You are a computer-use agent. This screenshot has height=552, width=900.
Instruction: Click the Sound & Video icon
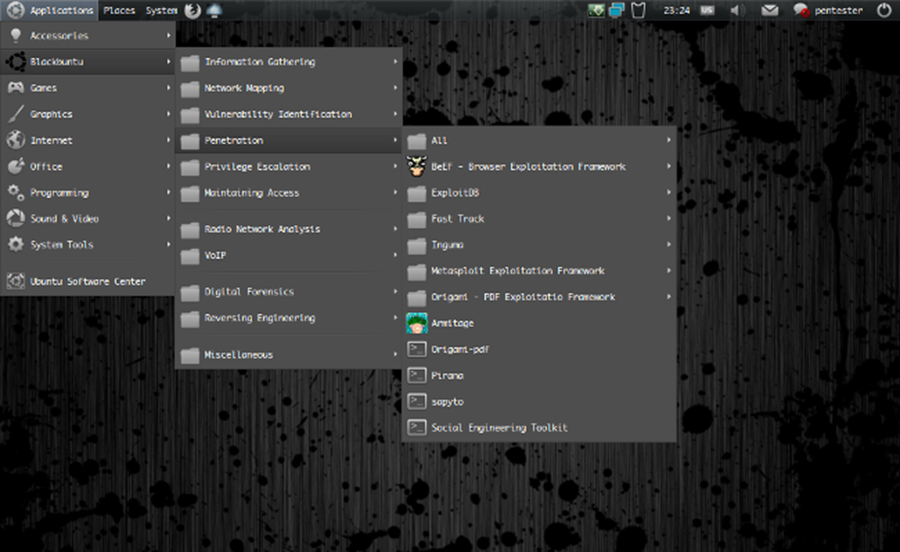(x=16, y=219)
